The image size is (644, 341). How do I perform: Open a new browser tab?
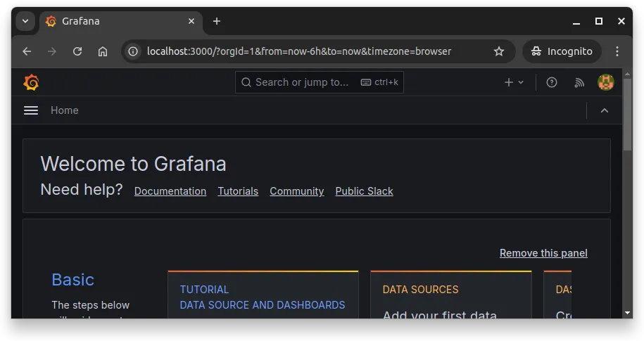pyautogui.click(x=217, y=21)
